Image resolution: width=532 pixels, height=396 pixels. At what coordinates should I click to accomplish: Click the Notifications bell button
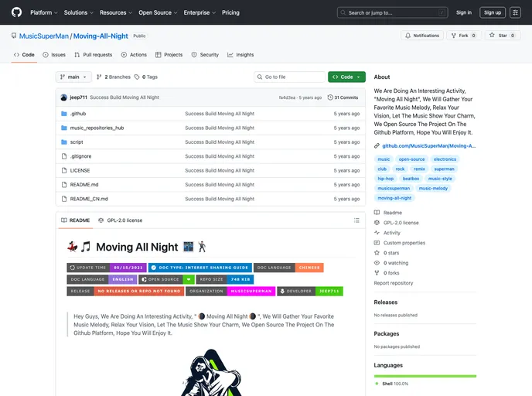(422, 36)
